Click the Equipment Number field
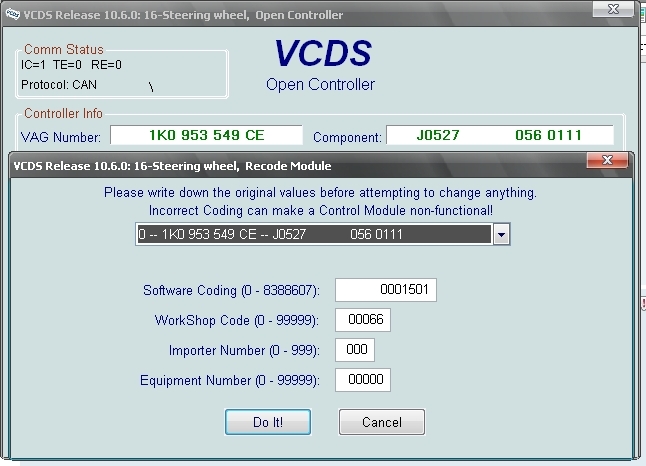646x466 pixels. point(363,379)
